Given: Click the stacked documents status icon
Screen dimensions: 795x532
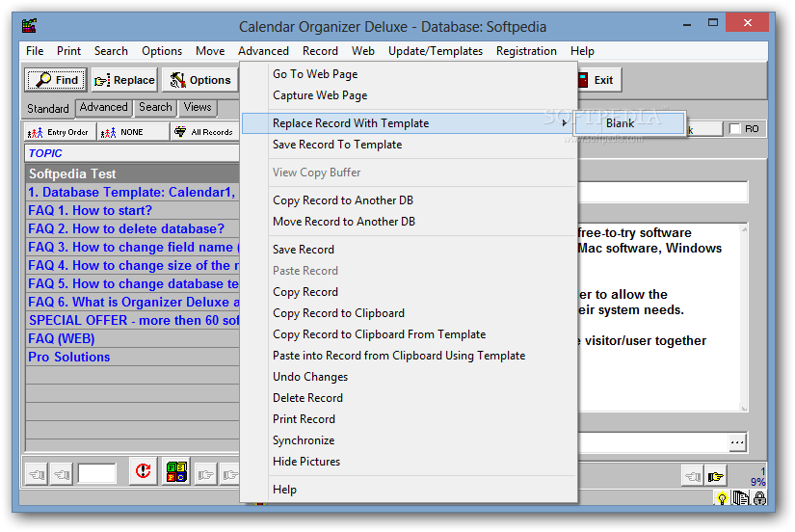Looking at the screenshot, I should 740,498.
